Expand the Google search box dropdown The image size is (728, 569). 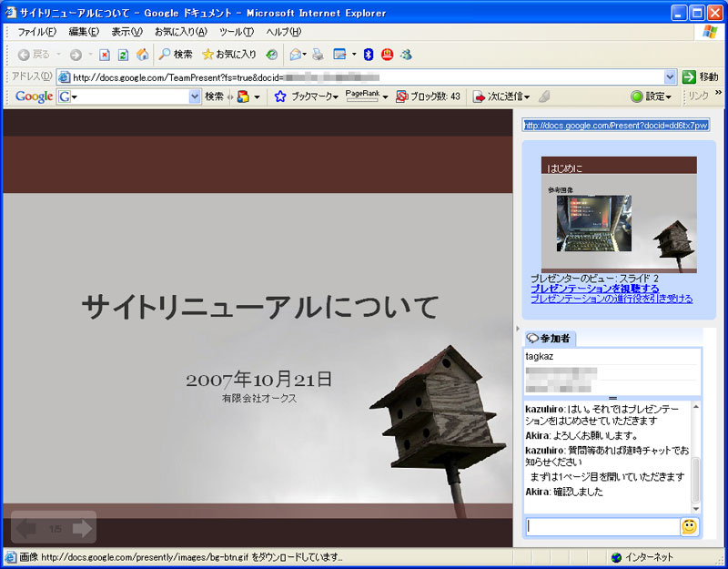coord(195,97)
